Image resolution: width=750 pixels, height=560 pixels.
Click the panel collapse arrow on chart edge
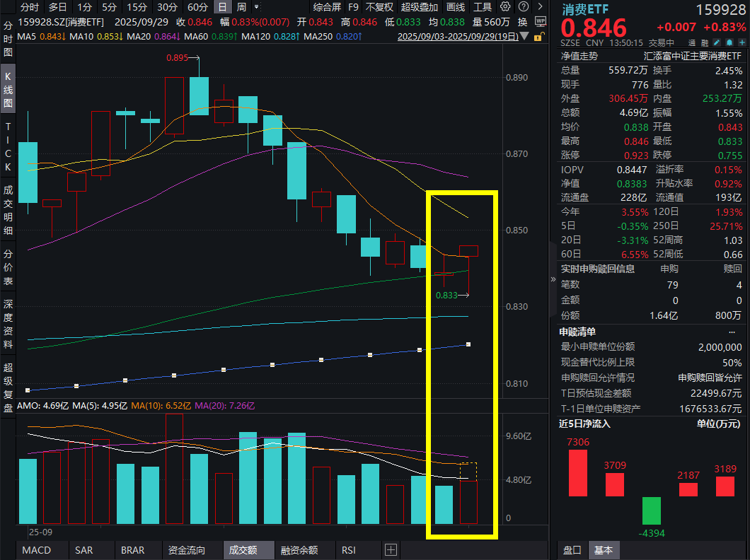point(553,279)
